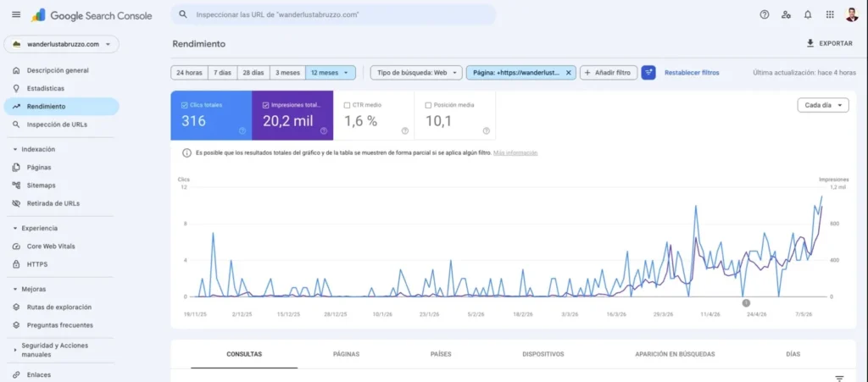This screenshot has width=868, height=382.
Task: Click the HTTPS padlock icon
Action: point(16,264)
